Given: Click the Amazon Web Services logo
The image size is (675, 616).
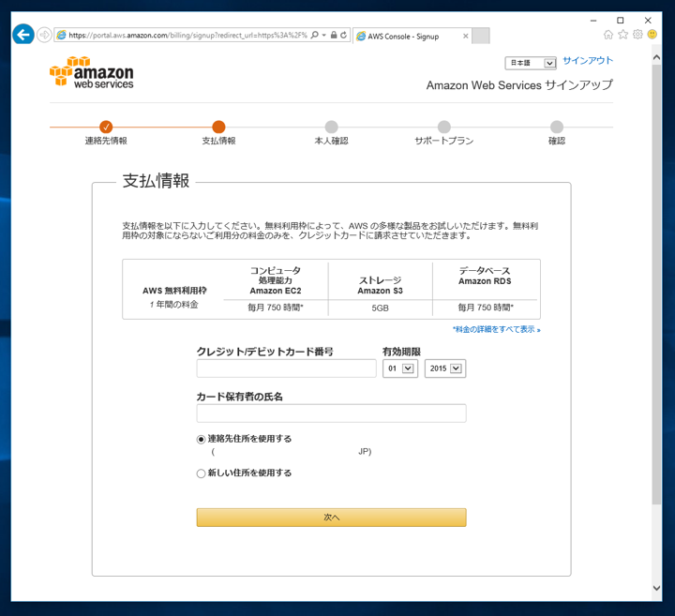Looking at the screenshot, I should point(92,72).
